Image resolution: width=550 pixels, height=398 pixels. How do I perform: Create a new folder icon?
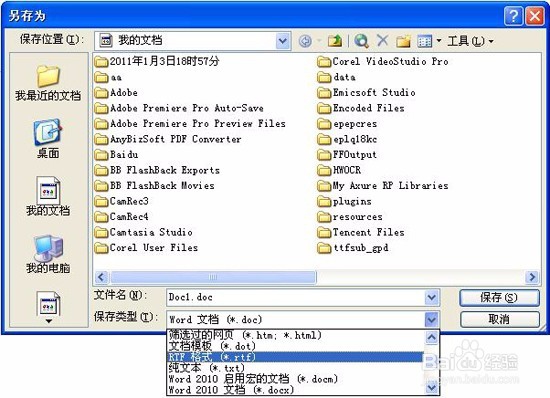click(403, 41)
